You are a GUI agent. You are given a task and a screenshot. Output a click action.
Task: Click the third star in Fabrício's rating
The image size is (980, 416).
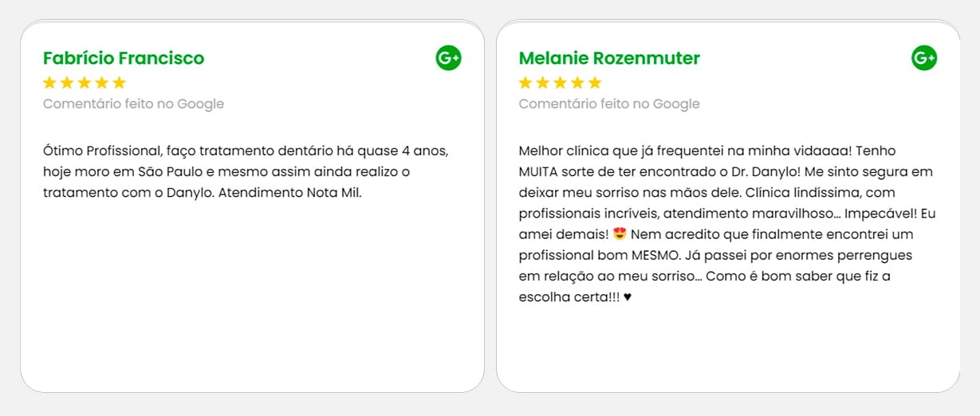tap(85, 83)
